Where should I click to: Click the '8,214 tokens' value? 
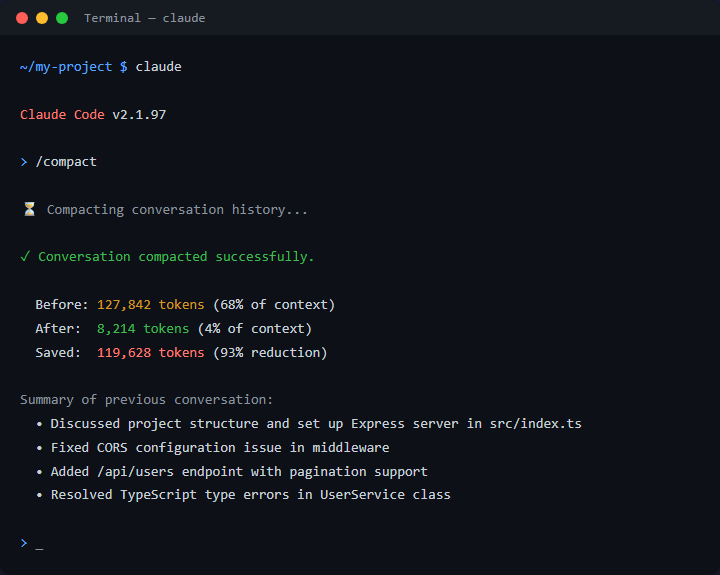click(x=143, y=328)
